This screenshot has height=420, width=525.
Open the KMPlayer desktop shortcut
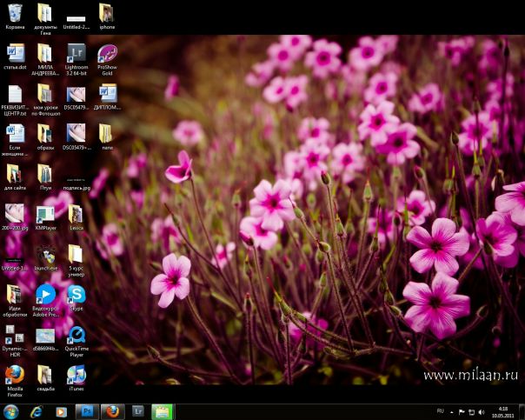tap(45, 214)
